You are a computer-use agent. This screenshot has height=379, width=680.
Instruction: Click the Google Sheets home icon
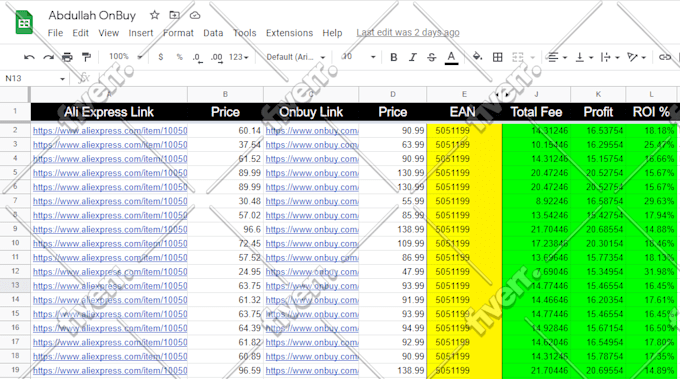point(24,23)
